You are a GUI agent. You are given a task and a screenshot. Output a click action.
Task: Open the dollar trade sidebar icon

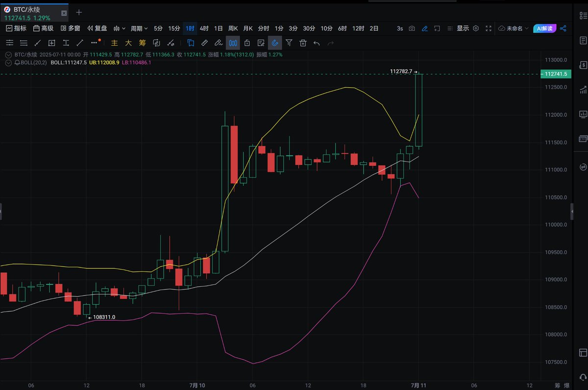coord(583,65)
